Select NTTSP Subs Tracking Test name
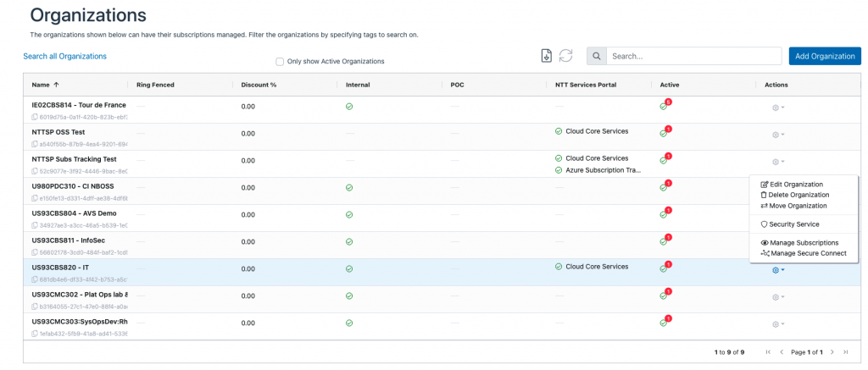This screenshot has width=868, height=370. pos(74,159)
